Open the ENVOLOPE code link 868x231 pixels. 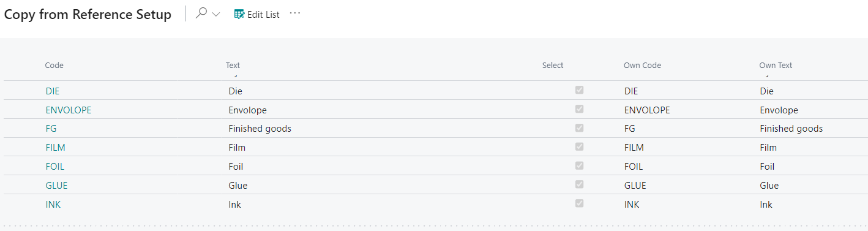(69, 110)
